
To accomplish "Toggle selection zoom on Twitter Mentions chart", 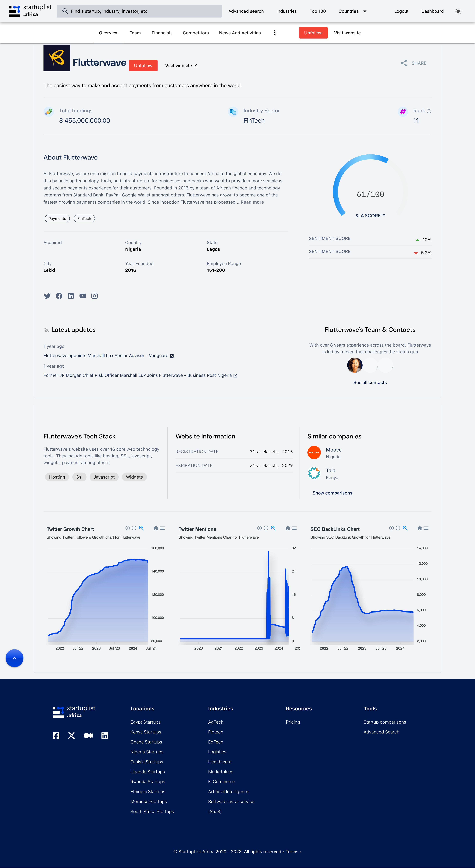I will pos(273,528).
